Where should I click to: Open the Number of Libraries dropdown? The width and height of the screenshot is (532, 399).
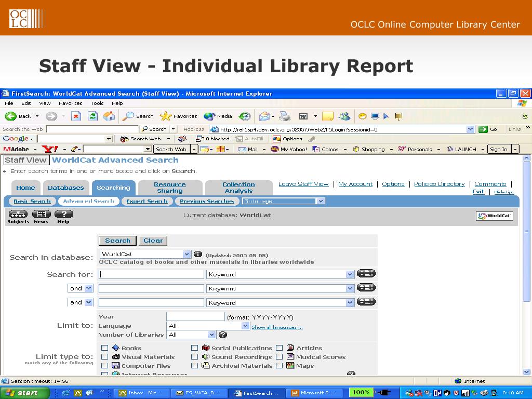click(x=191, y=335)
